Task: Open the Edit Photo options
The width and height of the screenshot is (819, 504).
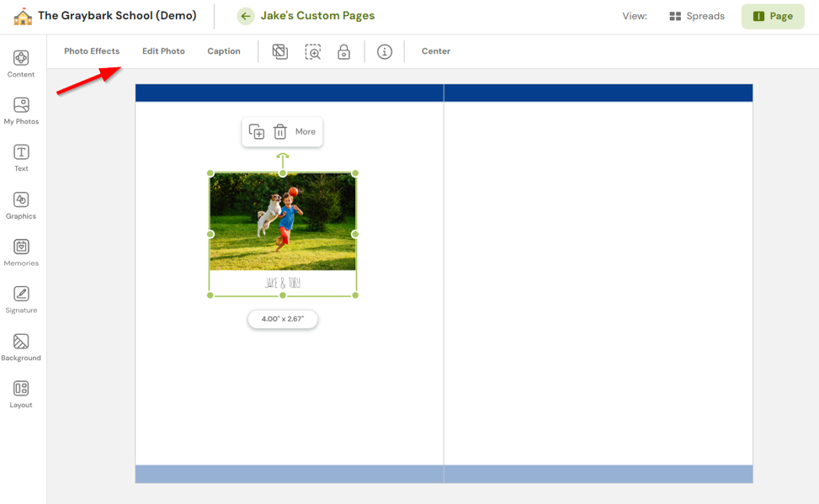Action: [x=163, y=50]
